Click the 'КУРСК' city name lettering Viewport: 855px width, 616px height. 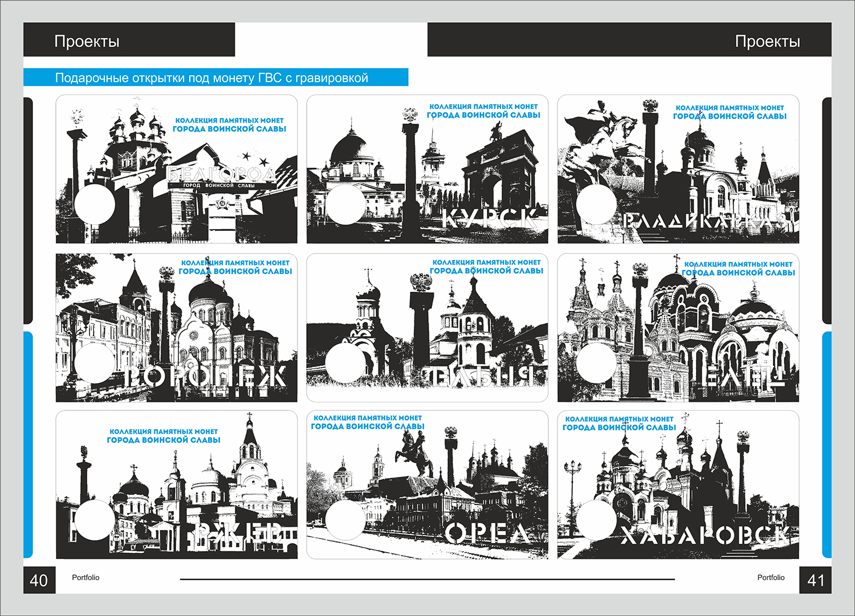(490, 219)
